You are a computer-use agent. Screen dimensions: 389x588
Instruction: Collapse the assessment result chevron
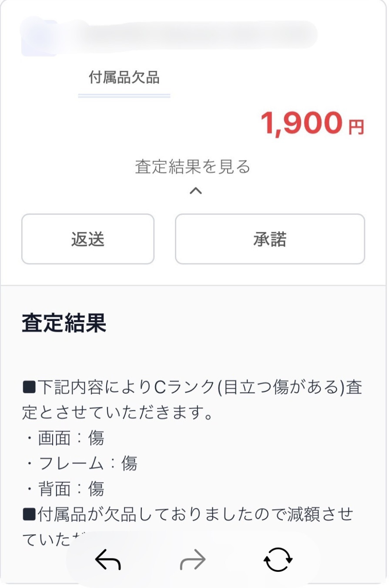coord(196,190)
